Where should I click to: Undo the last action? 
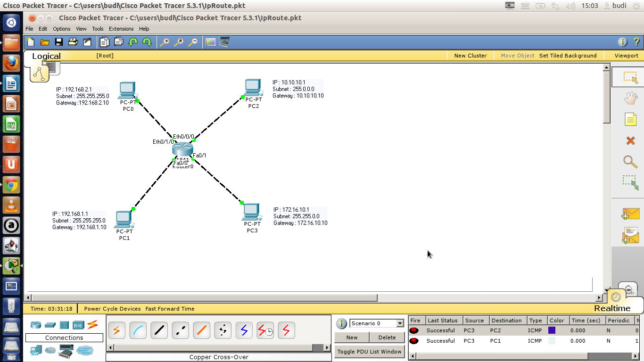coord(133,42)
